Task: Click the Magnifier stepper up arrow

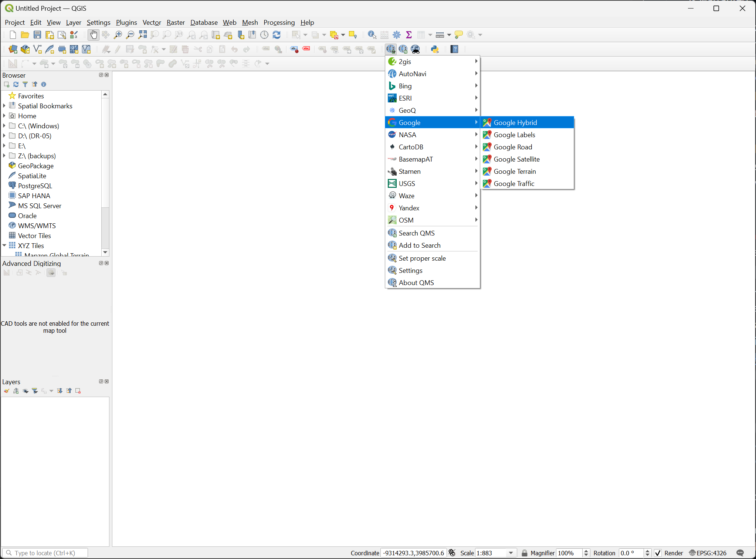Action: 586,551
